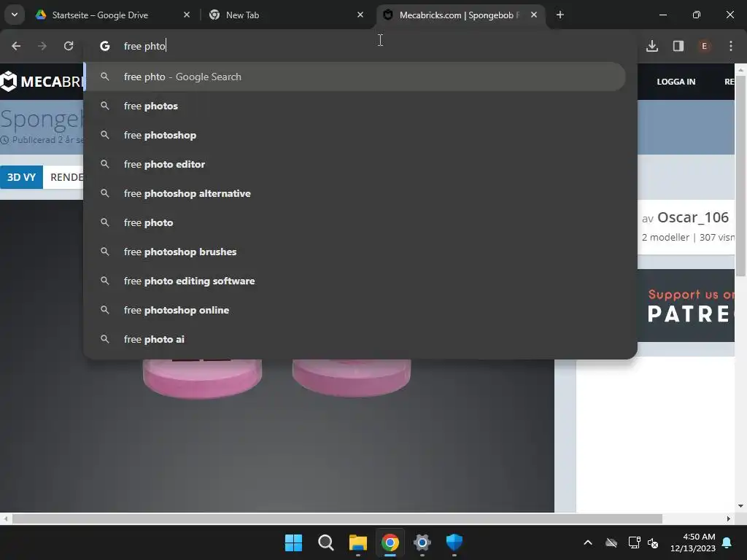Image resolution: width=747 pixels, height=560 pixels.
Task: Open a new browser tab with plus icon
Action: pyautogui.click(x=560, y=15)
